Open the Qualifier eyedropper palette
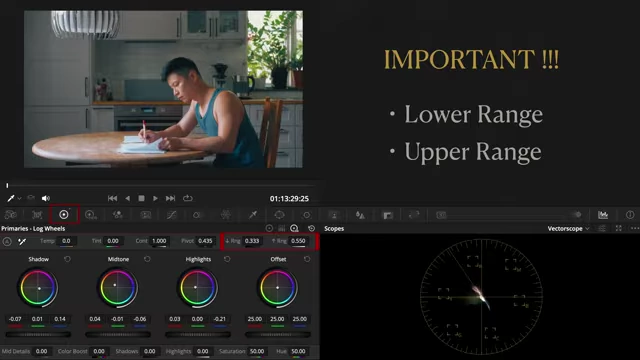Viewport: 640px width, 360px height. [253, 215]
